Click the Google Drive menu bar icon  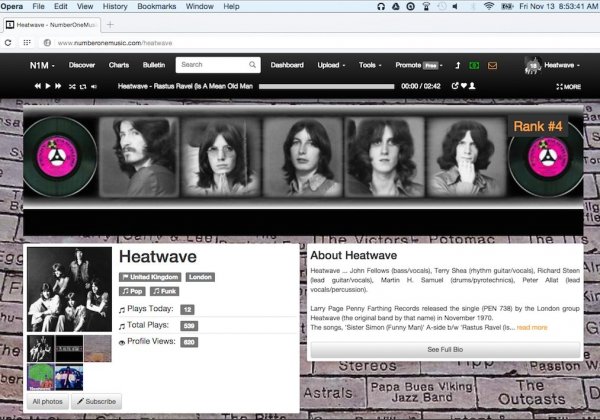396,7
